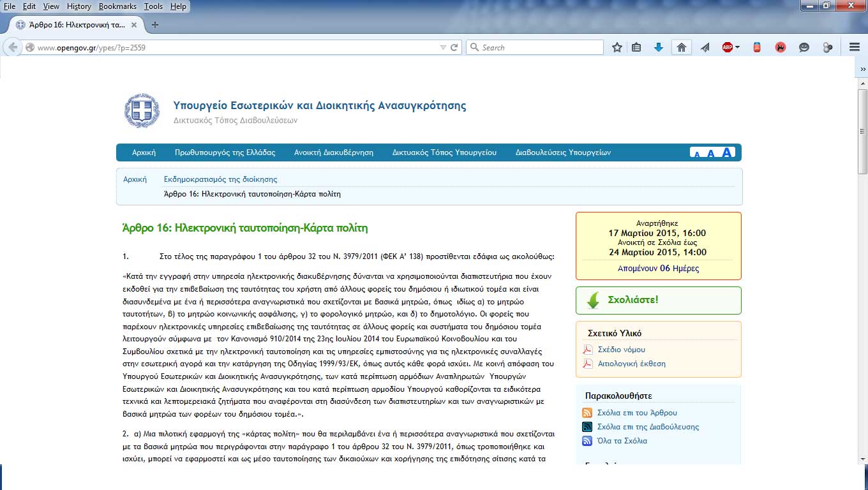Click the PDF icon next to Σχέδιο νόμου
Image resolution: width=868 pixels, height=490 pixels.
click(588, 350)
